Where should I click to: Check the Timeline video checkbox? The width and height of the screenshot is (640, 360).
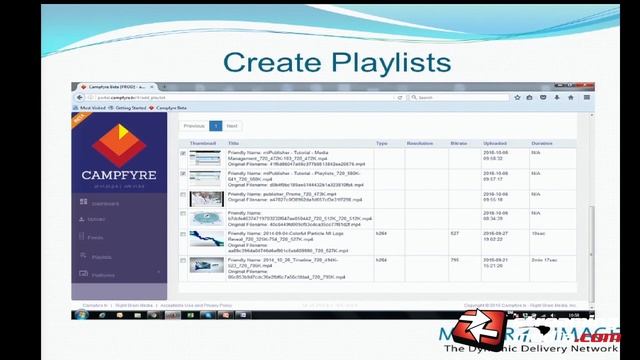[x=183, y=260]
